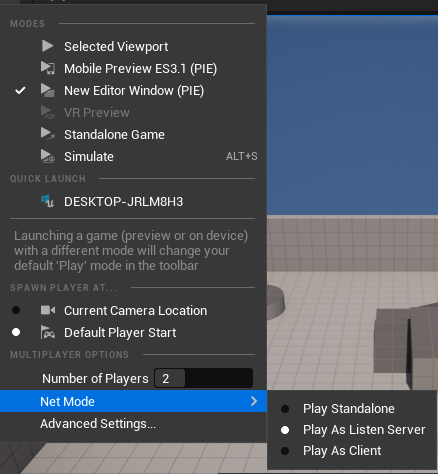The image size is (438, 474).
Task: Click the SPAWN PLAYER AT... header
Action: (x=63, y=288)
